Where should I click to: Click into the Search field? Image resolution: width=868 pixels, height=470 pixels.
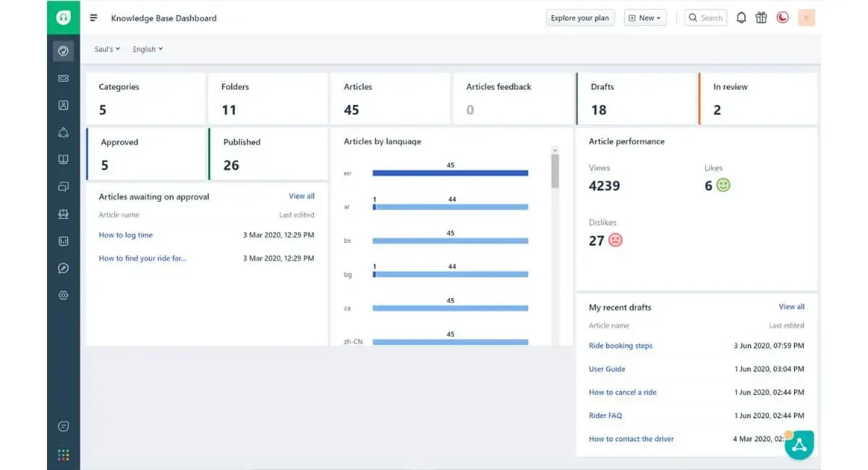coord(706,18)
